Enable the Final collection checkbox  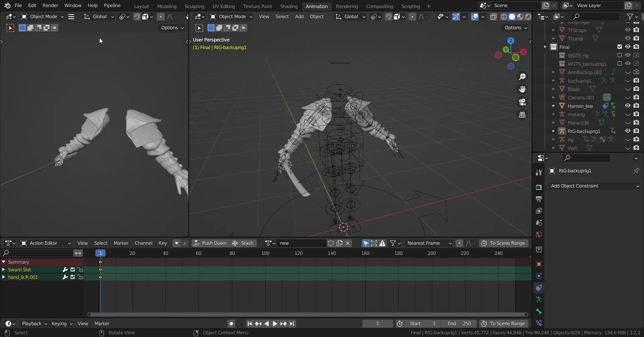pyautogui.click(x=620, y=47)
